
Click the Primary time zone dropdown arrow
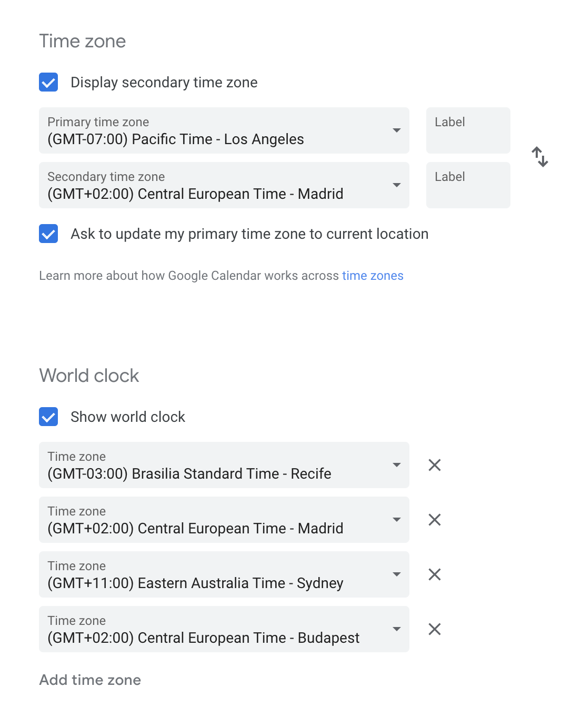coord(397,130)
